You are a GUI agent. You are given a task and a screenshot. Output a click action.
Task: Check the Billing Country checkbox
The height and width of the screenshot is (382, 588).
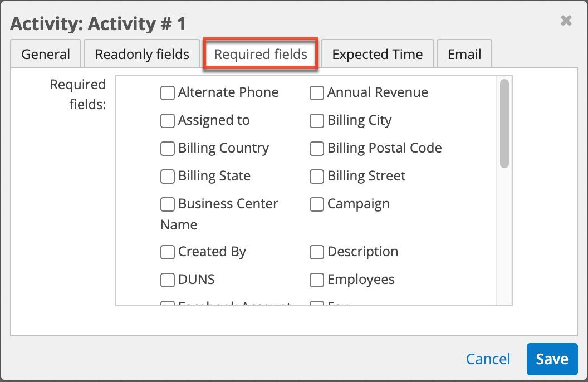[168, 149]
